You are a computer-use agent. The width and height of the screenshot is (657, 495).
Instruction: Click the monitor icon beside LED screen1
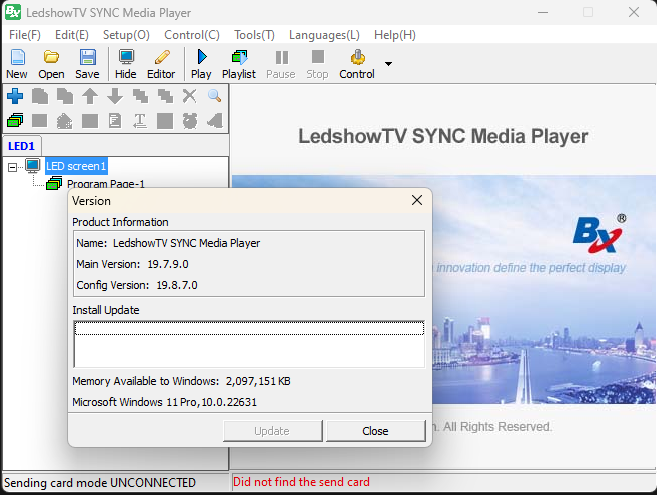point(33,166)
